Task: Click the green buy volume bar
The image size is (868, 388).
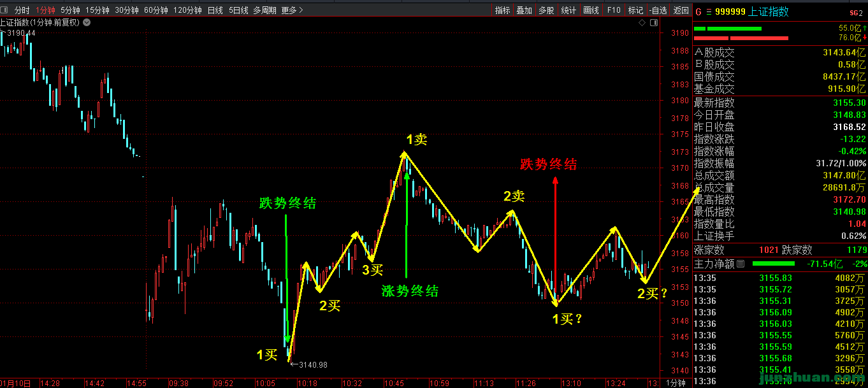Action: coord(728,28)
